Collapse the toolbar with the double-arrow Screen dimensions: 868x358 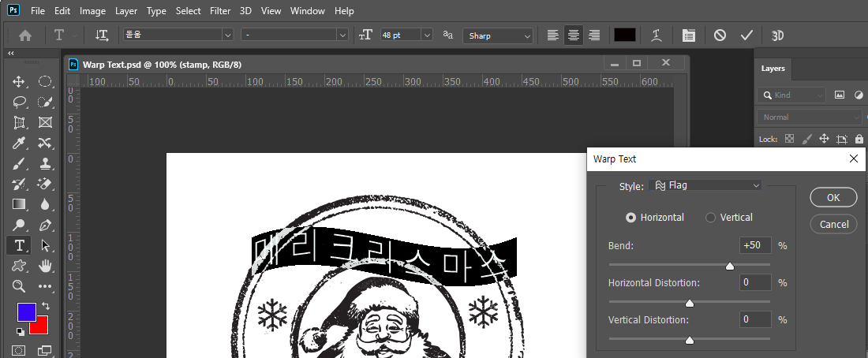[10, 53]
